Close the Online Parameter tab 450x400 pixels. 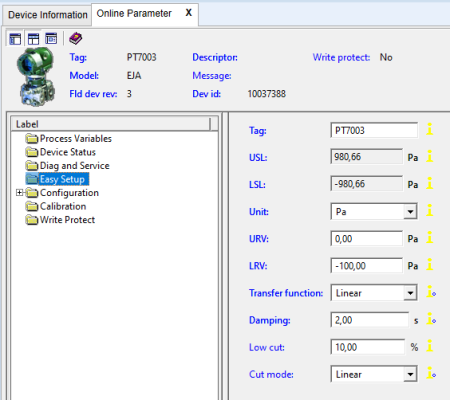tap(189, 13)
